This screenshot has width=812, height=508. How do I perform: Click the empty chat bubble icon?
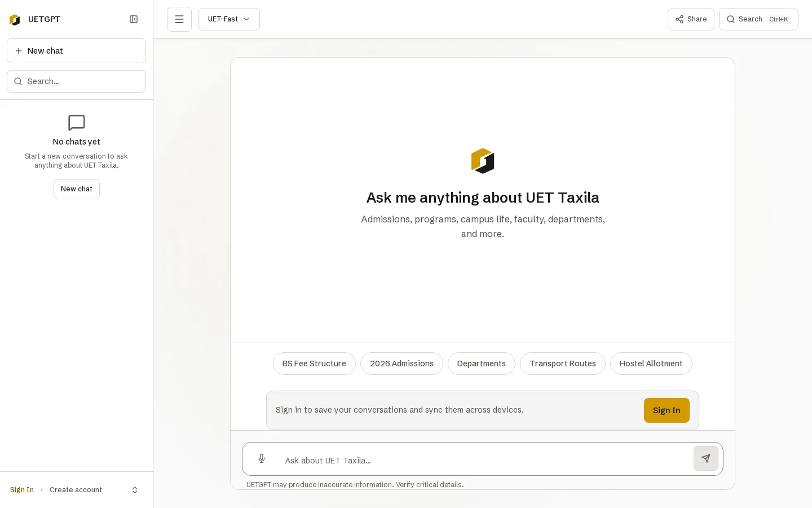pyautogui.click(x=77, y=122)
